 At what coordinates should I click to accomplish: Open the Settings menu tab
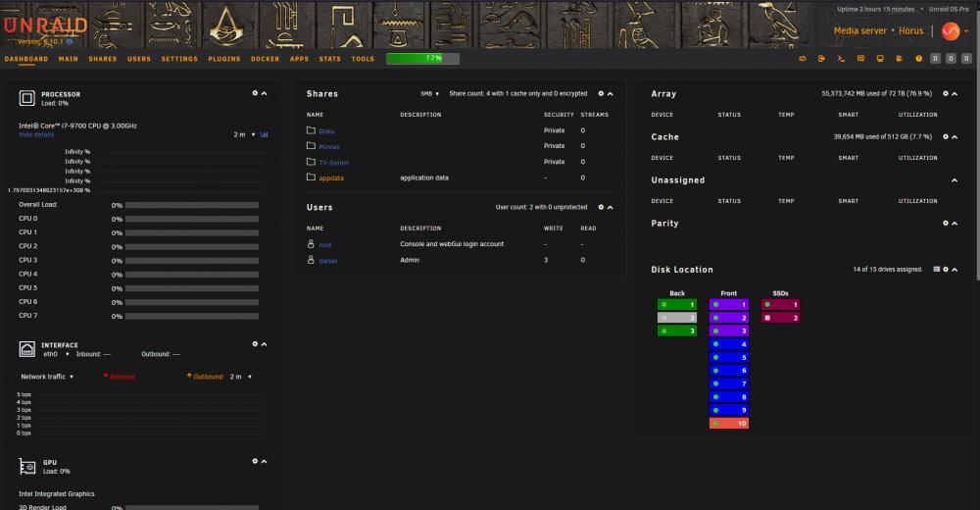pyautogui.click(x=179, y=59)
